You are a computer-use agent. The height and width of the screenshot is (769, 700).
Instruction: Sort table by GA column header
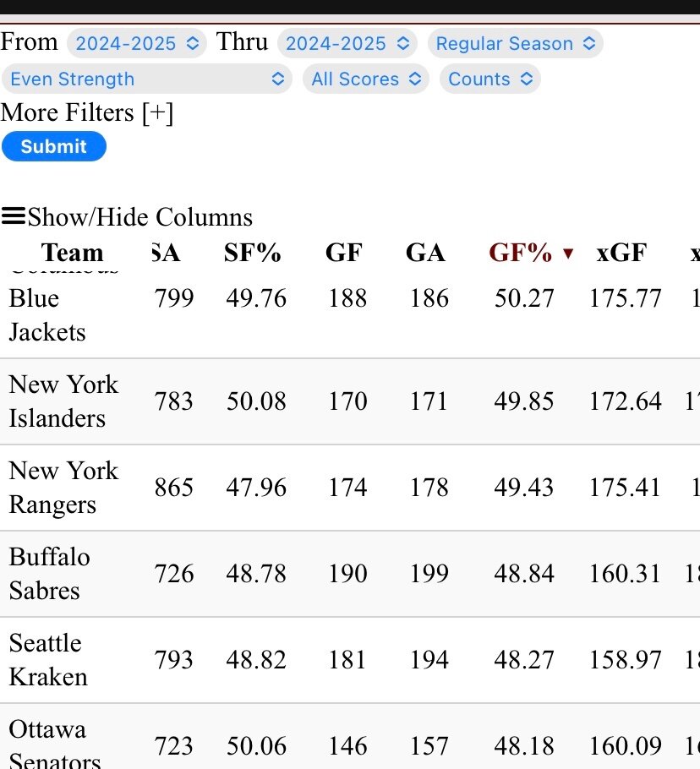(425, 253)
